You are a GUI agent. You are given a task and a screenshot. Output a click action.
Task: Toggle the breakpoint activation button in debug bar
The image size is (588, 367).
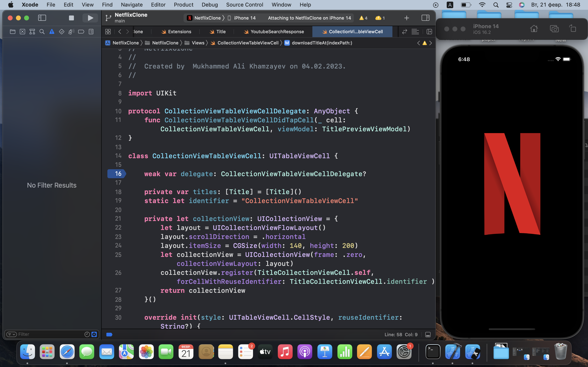tap(109, 334)
